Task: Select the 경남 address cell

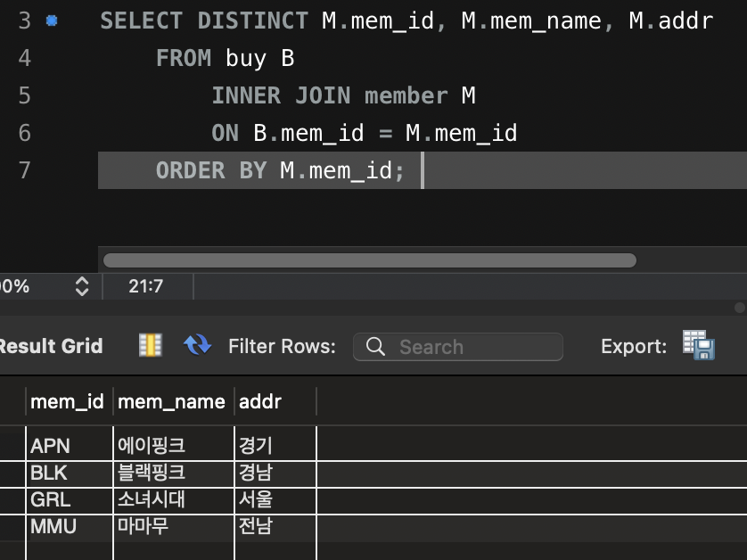Action: coord(275,474)
